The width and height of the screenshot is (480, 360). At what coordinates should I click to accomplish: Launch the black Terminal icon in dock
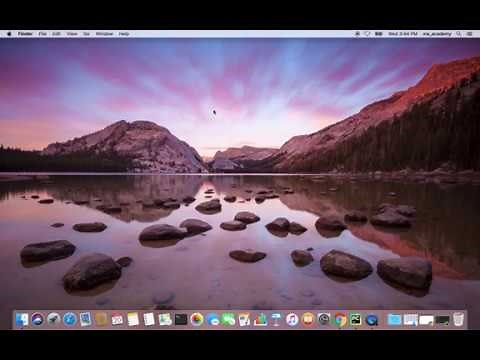click(x=181, y=320)
